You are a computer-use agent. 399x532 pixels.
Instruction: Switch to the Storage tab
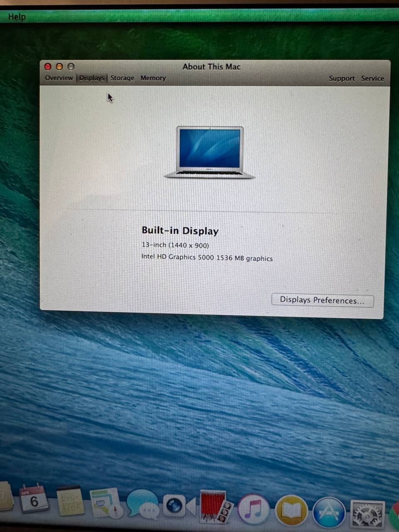point(122,78)
